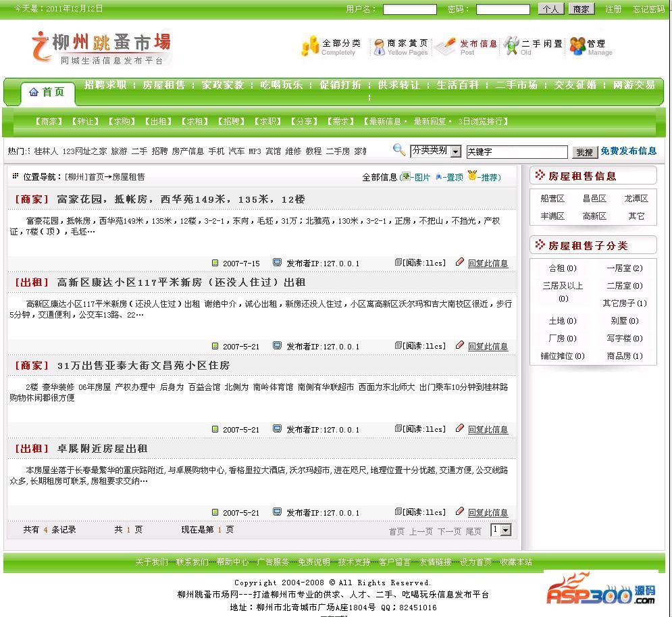The width and height of the screenshot is (672, 617).
Task: Click 【出租】 in the sub navigation
Action: [x=158, y=122]
